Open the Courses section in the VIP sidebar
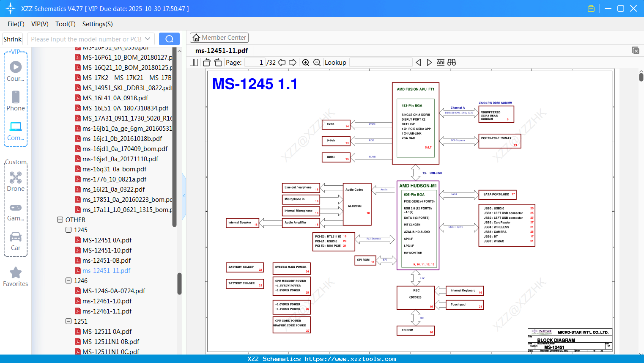The width and height of the screenshot is (644, 363). tap(16, 71)
